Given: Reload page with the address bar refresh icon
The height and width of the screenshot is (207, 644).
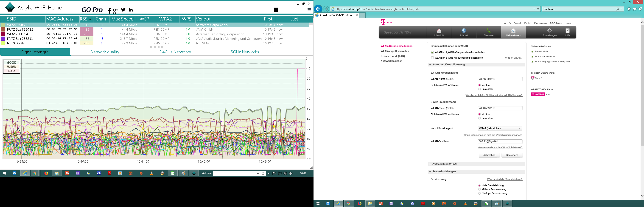Looking at the screenshot, I should [x=538, y=9].
